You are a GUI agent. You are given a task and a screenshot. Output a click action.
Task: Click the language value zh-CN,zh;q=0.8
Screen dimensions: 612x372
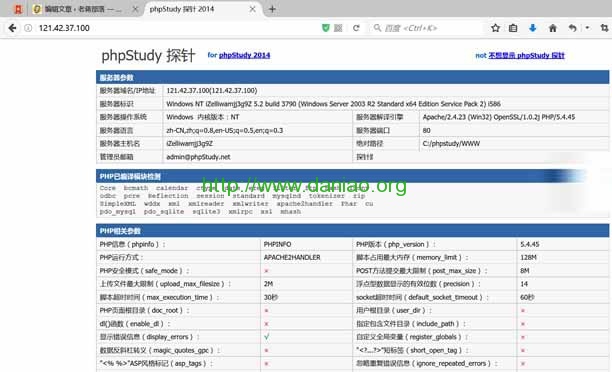tap(224, 130)
